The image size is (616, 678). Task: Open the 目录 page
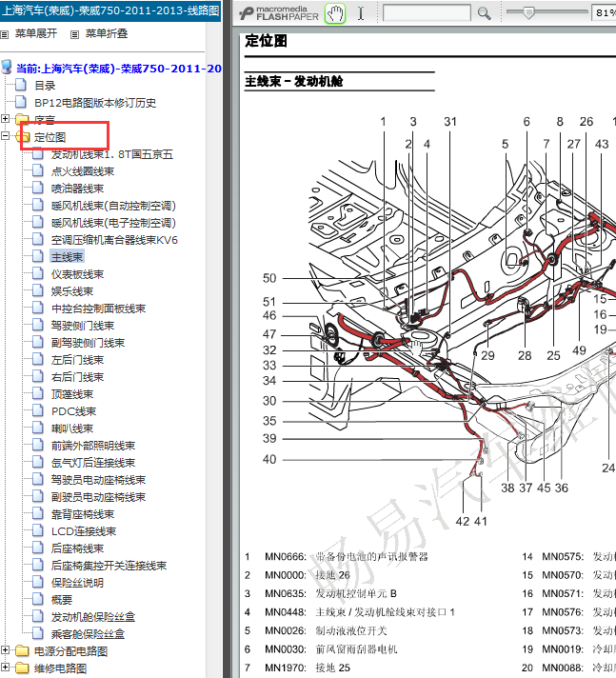(45, 86)
